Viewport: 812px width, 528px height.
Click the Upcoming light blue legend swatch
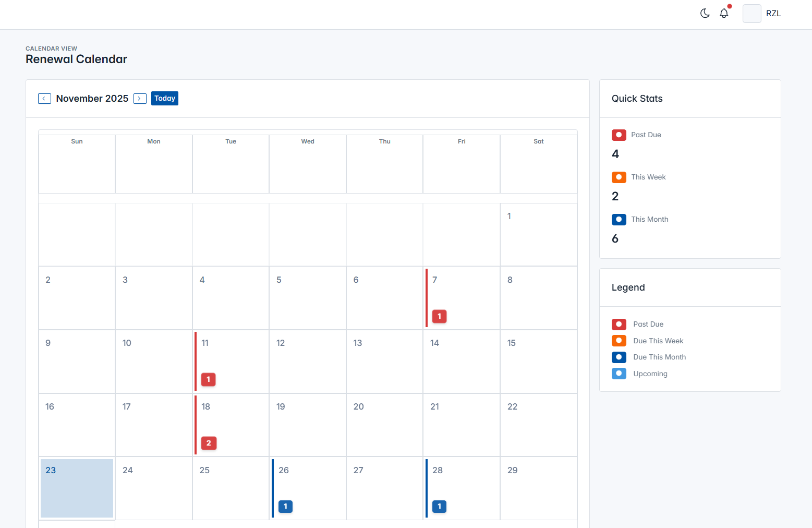point(619,374)
